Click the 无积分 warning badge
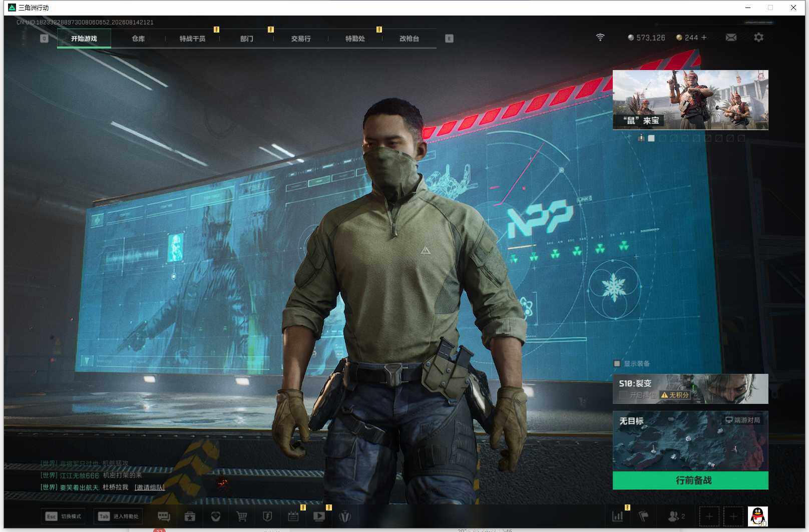The height and width of the screenshot is (532, 809). click(675, 395)
